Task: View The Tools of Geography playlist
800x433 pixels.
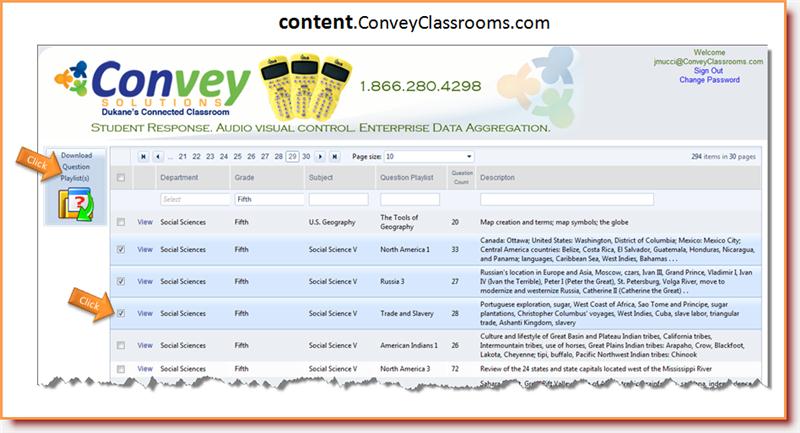Action: click(145, 222)
